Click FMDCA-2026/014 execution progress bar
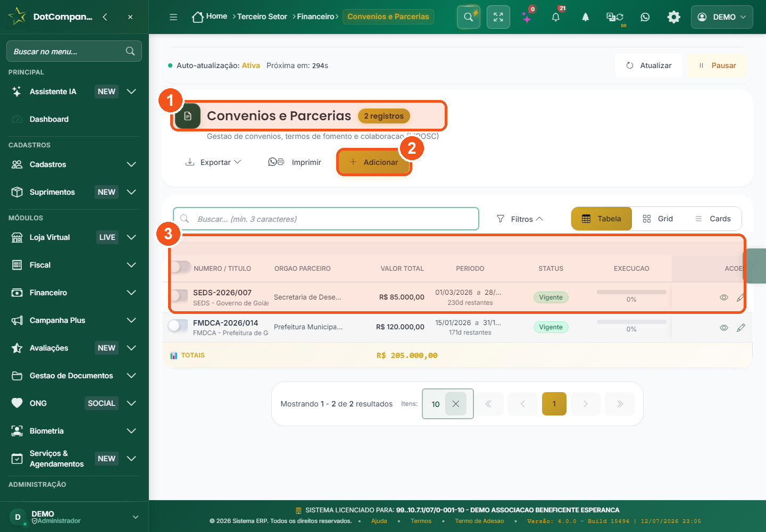This screenshot has width=766, height=532. coord(631,322)
